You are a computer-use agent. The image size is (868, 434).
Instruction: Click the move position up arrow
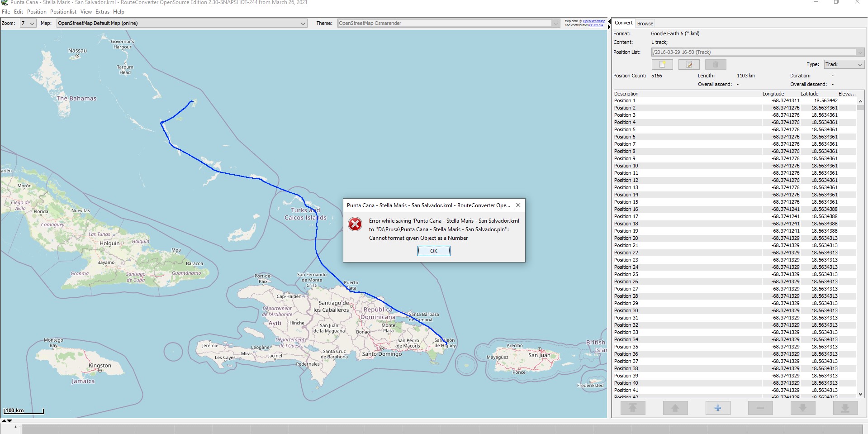pyautogui.click(x=675, y=408)
